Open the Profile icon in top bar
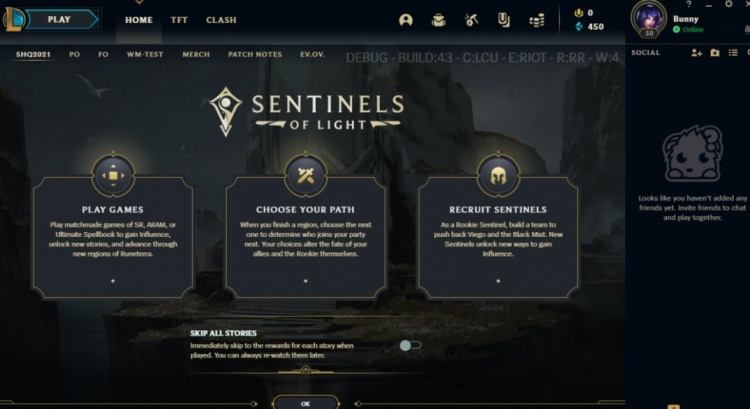750x409 pixels. point(406,20)
